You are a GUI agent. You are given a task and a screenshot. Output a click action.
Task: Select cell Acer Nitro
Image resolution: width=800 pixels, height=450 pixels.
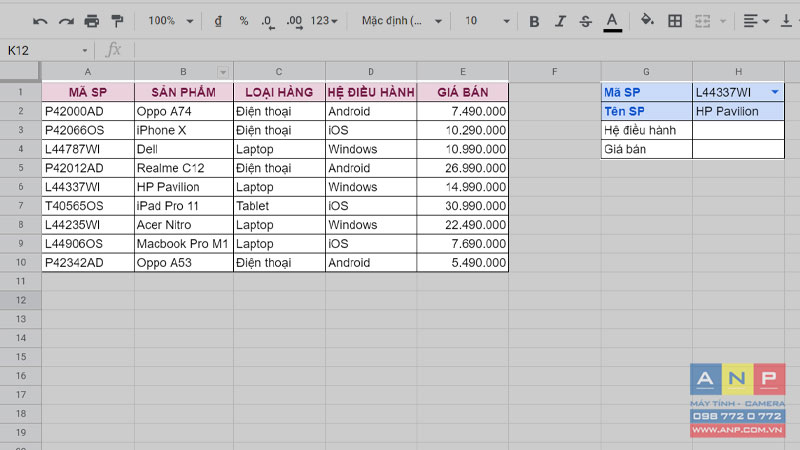click(x=184, y=224)
